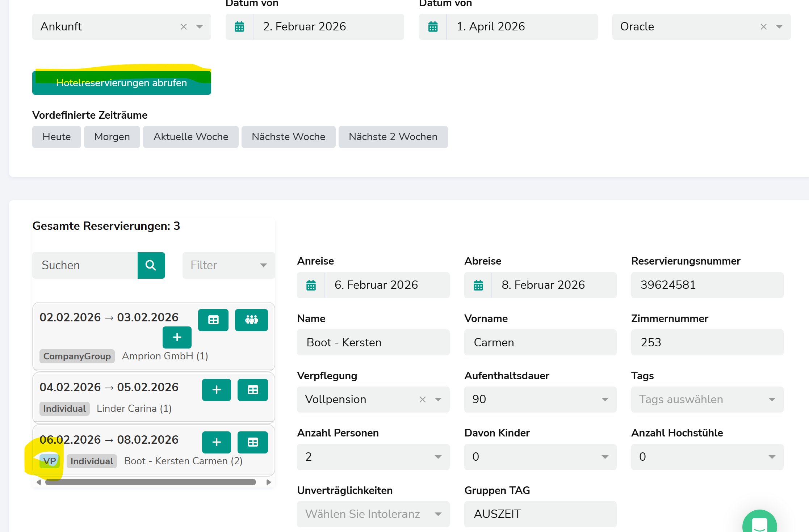Image resolution: width=809 pixels, height=532 pixels.
Task: Click group people icon on Amprion reservation
Action: [251, 320]
